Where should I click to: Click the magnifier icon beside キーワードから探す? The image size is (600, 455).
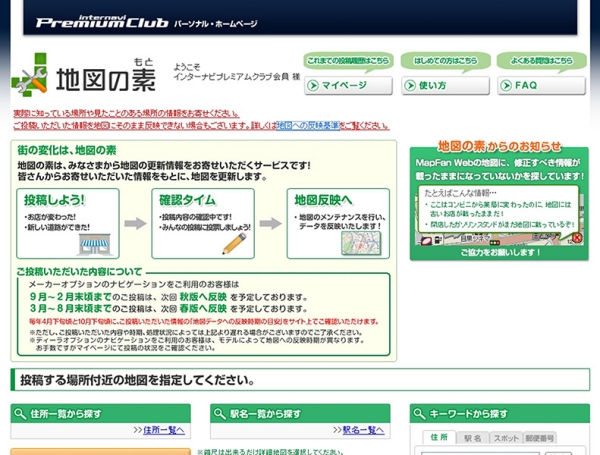(419, 414)
